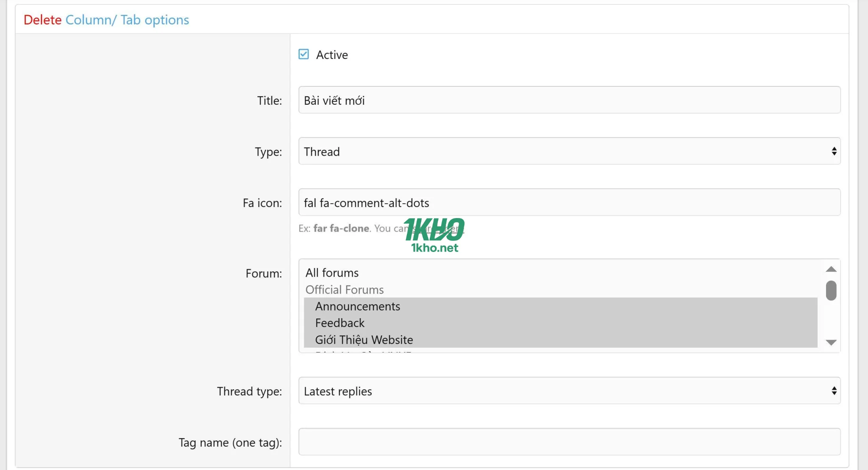Click the Column/ Tab options heading link
868x470 pixels.
[127, 20]
